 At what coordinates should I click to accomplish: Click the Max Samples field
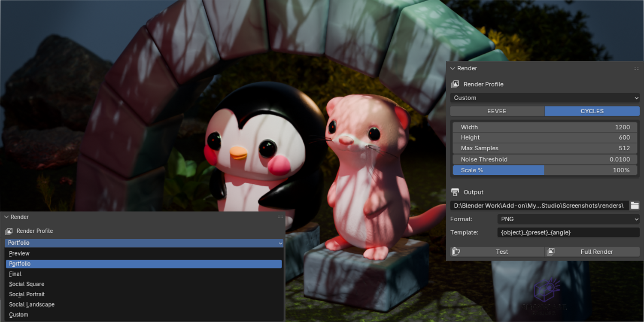coord(545,149)
